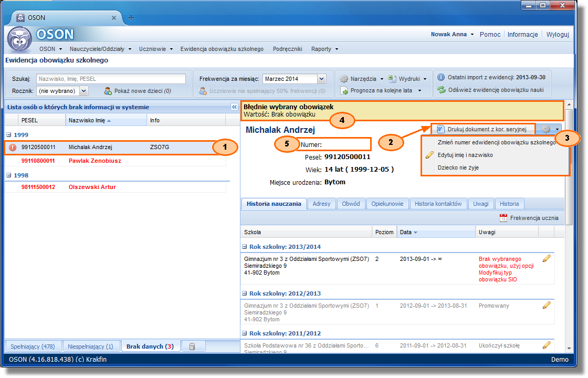Image resolution: width=588 pixels, height=378 pixels.
Task: Open Frekwencja ucznia calendar icon
Action: (x=503, y=218)
